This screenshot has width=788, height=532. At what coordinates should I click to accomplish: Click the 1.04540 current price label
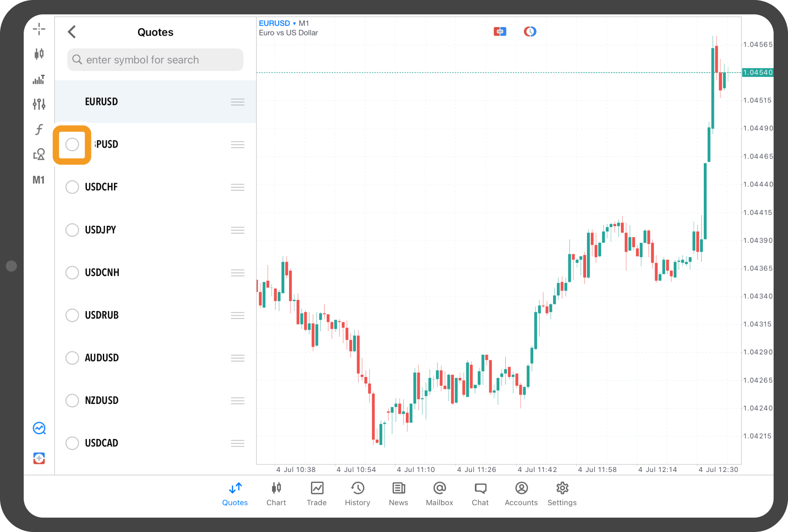pos(758,72)
